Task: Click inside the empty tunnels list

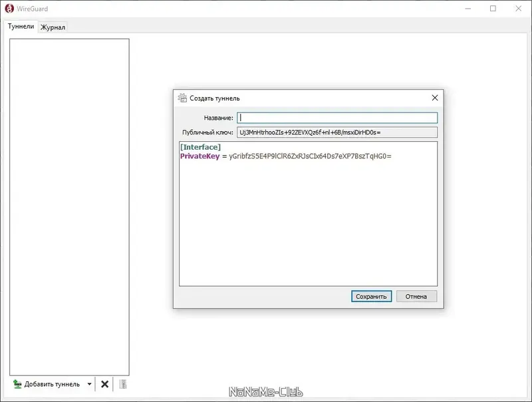Action: pos(69,207)
